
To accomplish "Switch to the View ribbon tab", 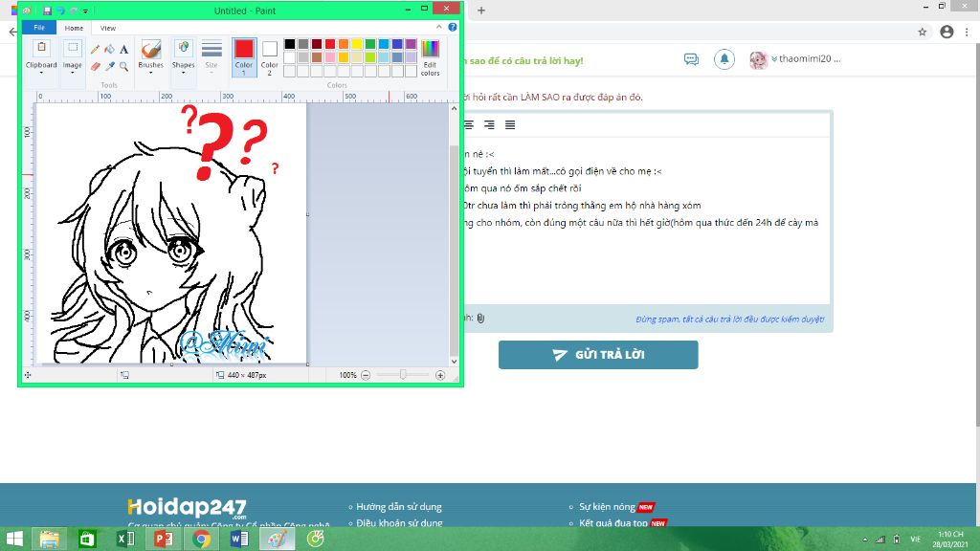I will point(108,28).
